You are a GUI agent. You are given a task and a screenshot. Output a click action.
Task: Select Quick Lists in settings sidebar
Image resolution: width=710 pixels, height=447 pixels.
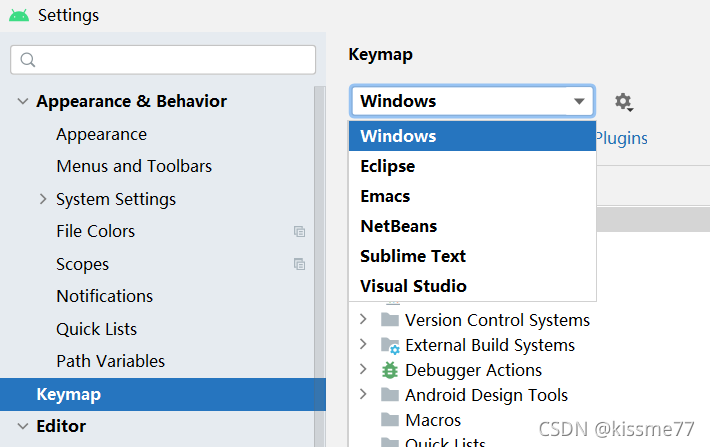tap(96, 329)
